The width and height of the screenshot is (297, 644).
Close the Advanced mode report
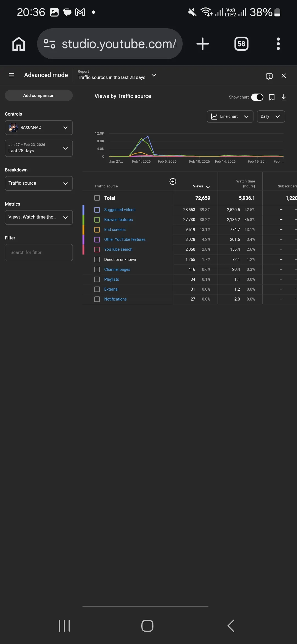pyautogui.click(x=284, y=76)
